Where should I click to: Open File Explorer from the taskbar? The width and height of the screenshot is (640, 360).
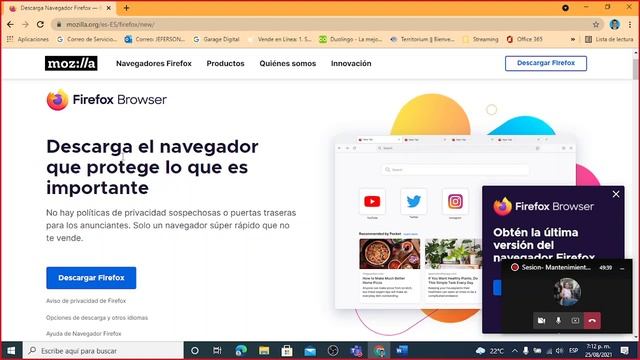point(264,351)
